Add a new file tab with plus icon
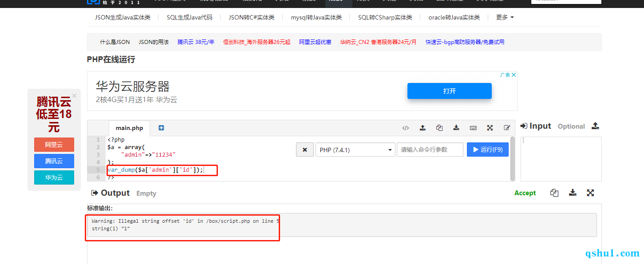 tap(161, 128)
